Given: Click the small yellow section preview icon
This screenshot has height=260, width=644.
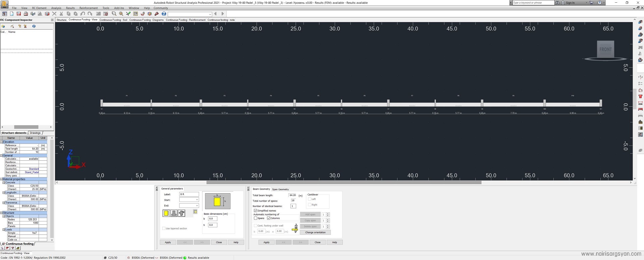Looking at the screenshot, I should pos(195,212).
